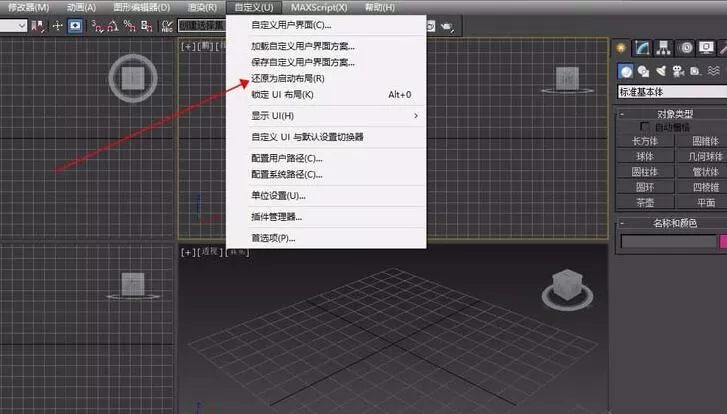This screenshot has height=414, width=727.
Task: Open the 修改器(M) menu
Action: [x=28, y=7]
